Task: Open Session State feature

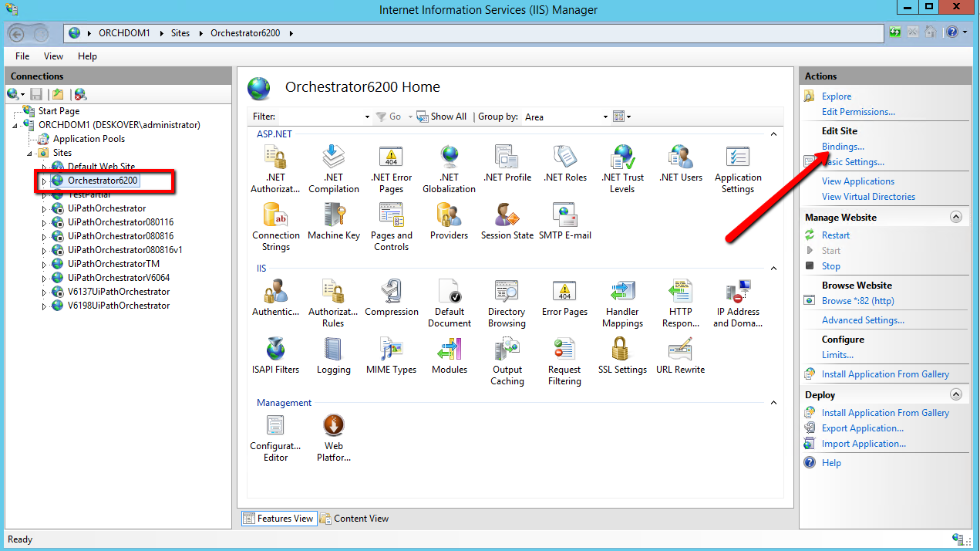Action: click(507, 221)
